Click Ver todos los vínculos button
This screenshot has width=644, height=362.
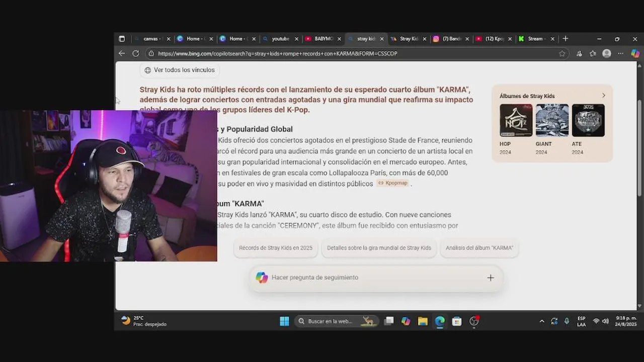[180, 70]
